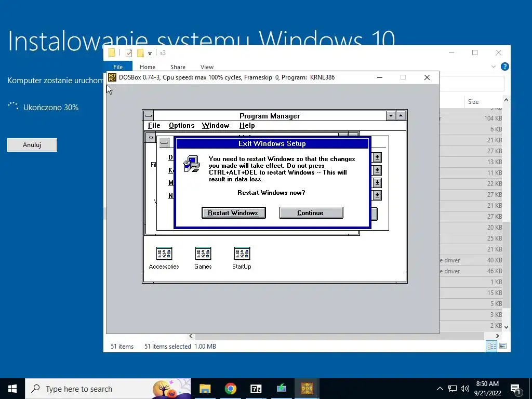The height and width of the screenshot is (399, 532).
Task: Open the Explorer Home ribbon tab
Action: pyautogui.click(x=147, y=67)
